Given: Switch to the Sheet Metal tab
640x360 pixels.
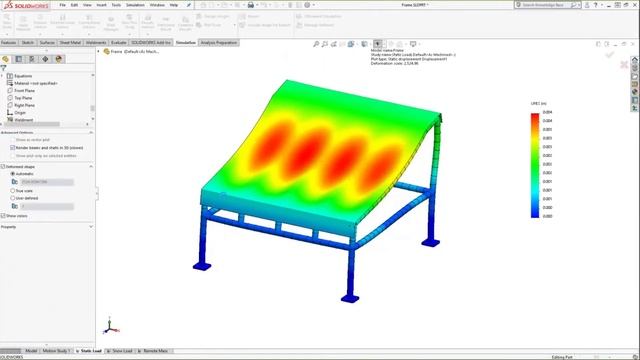Looking at the screenshot, I should (70, 42).
